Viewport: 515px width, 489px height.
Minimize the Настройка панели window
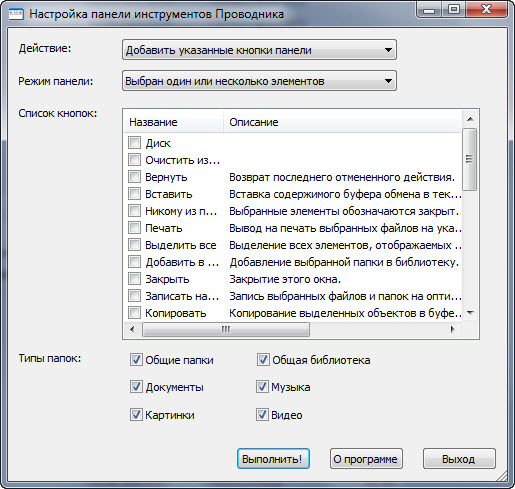coord(429,10)
